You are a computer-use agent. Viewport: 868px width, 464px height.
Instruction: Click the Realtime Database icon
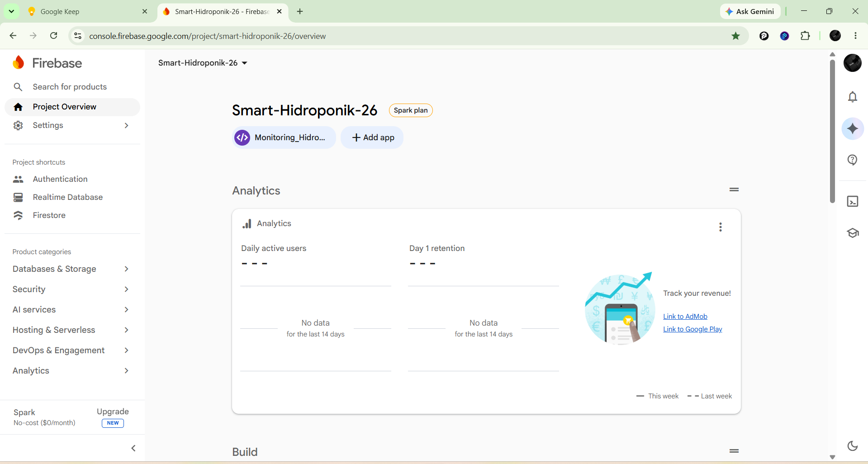click(18, 197)
